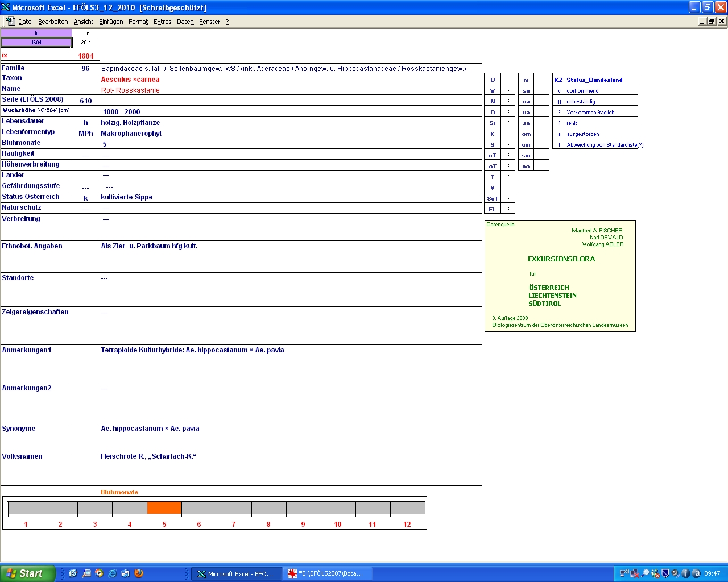The height and width of the screenshot is (582, 728).
Task: Click the kultivierte Sippe status cell
Action: (291, 197)
